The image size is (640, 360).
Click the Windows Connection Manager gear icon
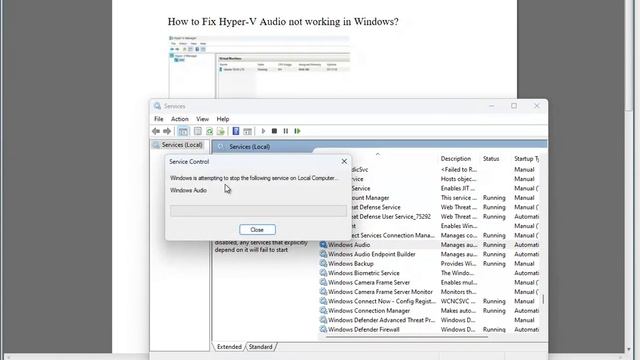pyautogui.click(x=323, y=310)
